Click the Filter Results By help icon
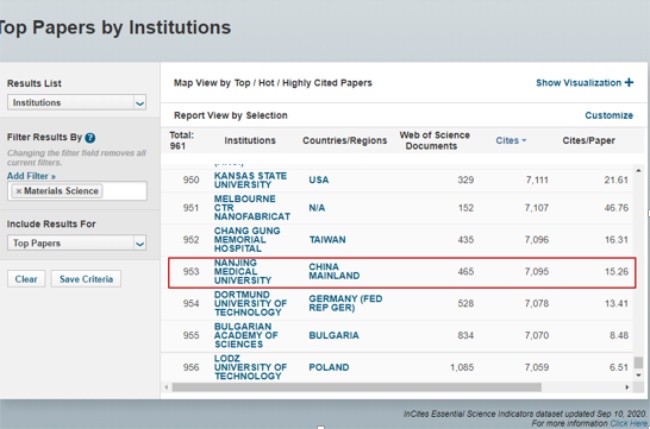The image size is (650, 429). click(x=90, y=138)
